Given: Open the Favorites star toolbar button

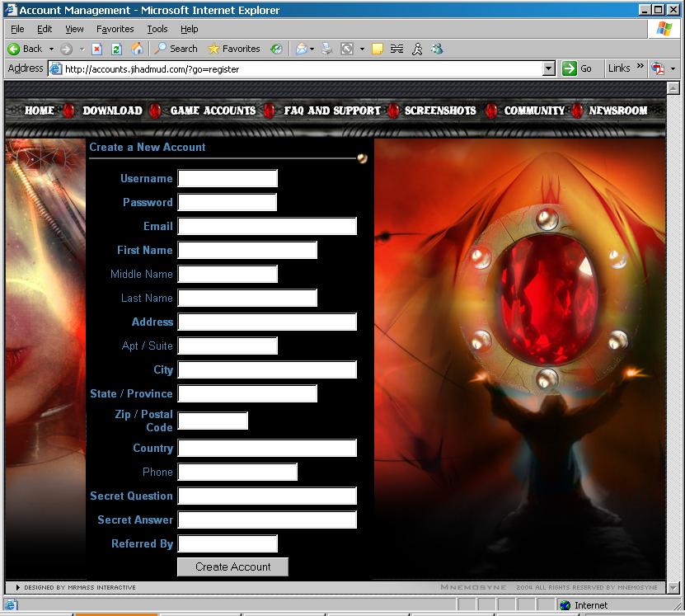Looking at the screenshot, I should pos(234,49).
